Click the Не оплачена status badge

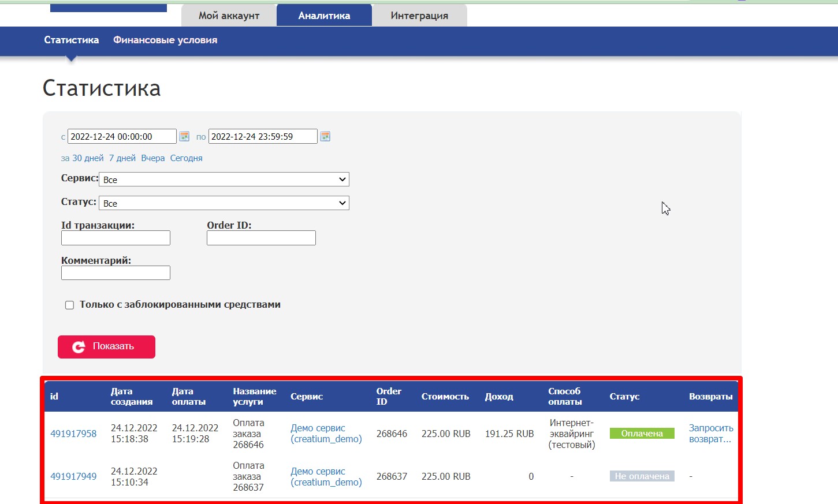pyautogui.click(x=642, y=476)
